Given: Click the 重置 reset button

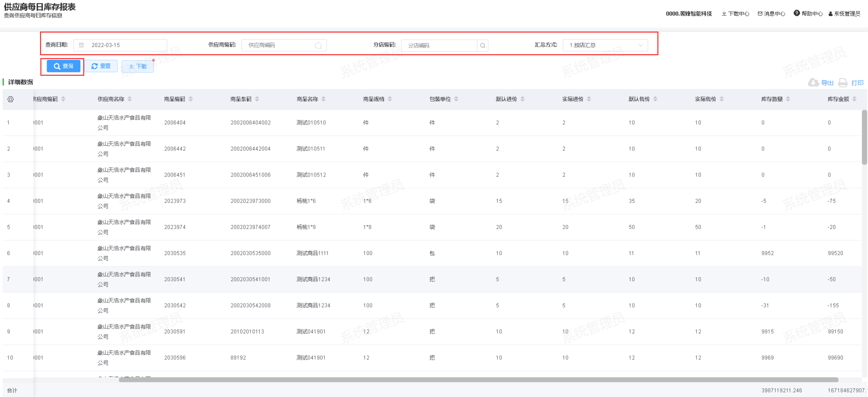Looking at the screenshot, I should point(101,66).
